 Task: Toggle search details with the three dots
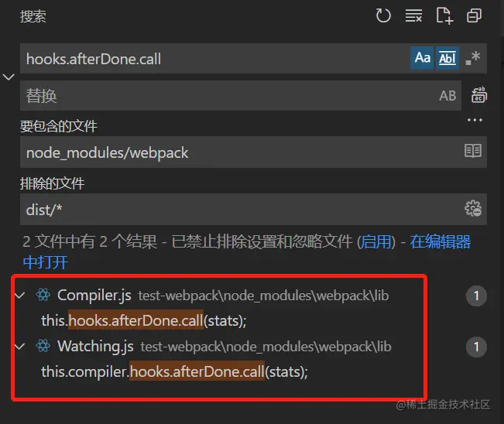click(x=475, y=120)
